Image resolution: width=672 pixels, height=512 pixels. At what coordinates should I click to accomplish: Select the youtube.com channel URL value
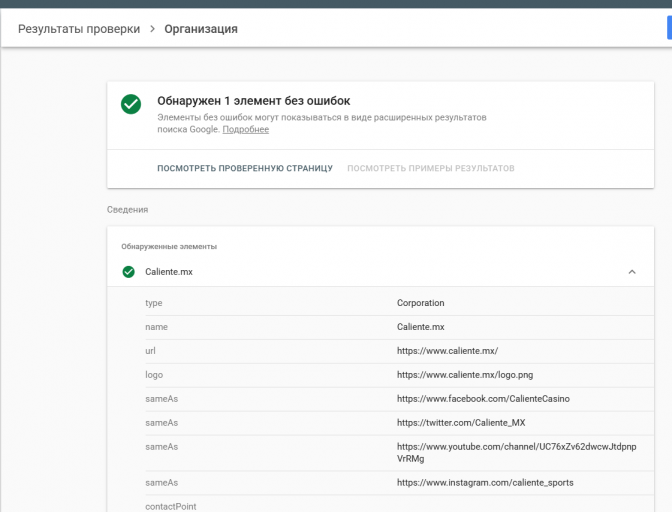tap(516, 452)
